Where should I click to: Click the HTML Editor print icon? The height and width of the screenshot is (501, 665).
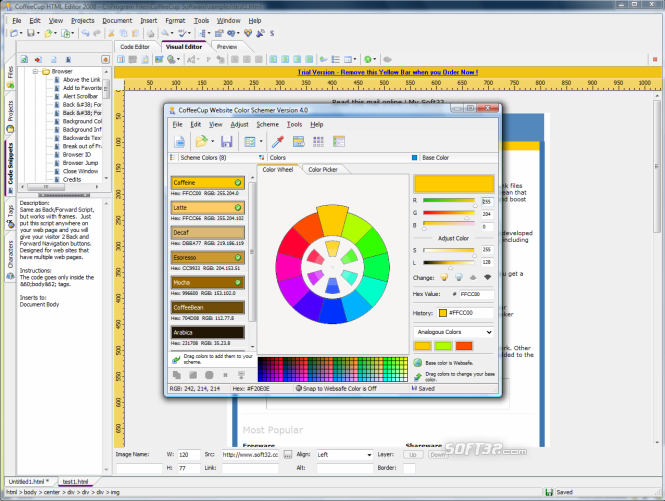151,33
